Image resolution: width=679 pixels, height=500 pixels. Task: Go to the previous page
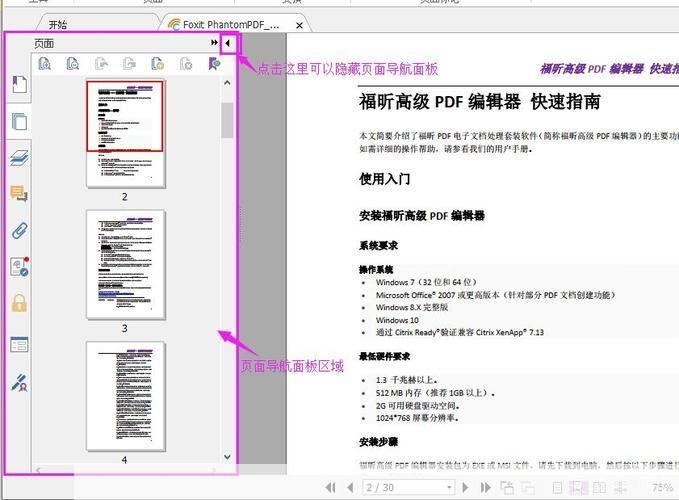coord(350,487)
